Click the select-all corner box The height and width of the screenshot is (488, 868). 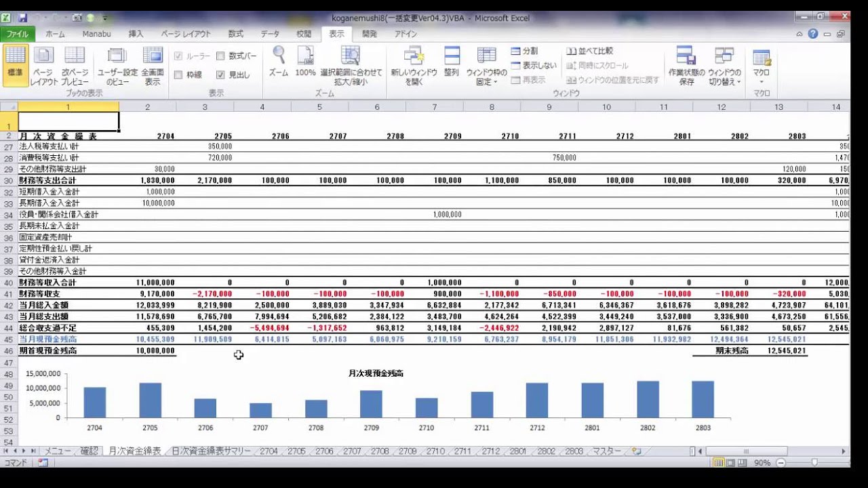point(9,107)
